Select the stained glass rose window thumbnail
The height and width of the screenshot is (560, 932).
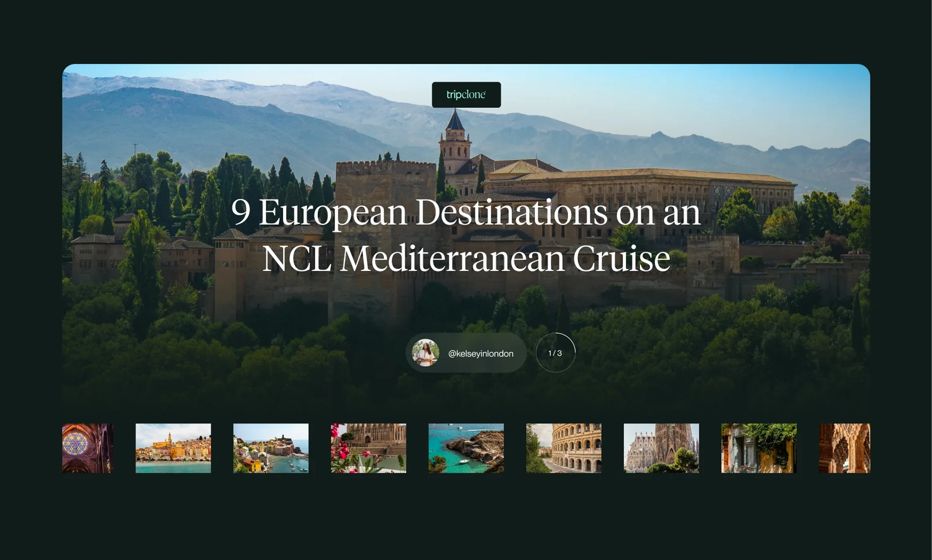tap(88, 448)
